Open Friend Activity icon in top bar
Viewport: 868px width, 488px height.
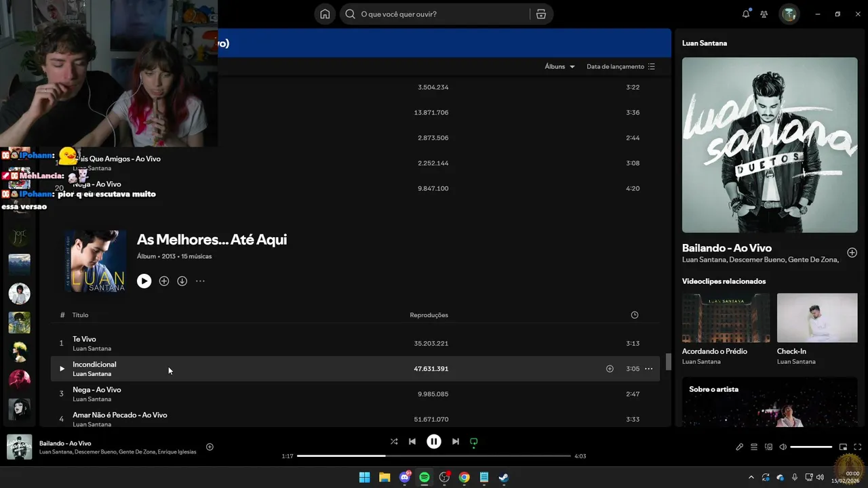pos(764,14)
